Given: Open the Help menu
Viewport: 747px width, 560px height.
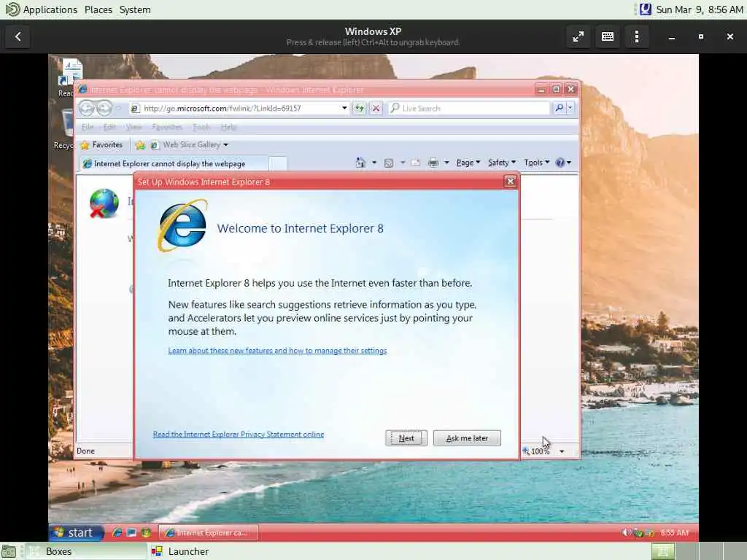Looking at the screenshot, I should pos(228,127).
